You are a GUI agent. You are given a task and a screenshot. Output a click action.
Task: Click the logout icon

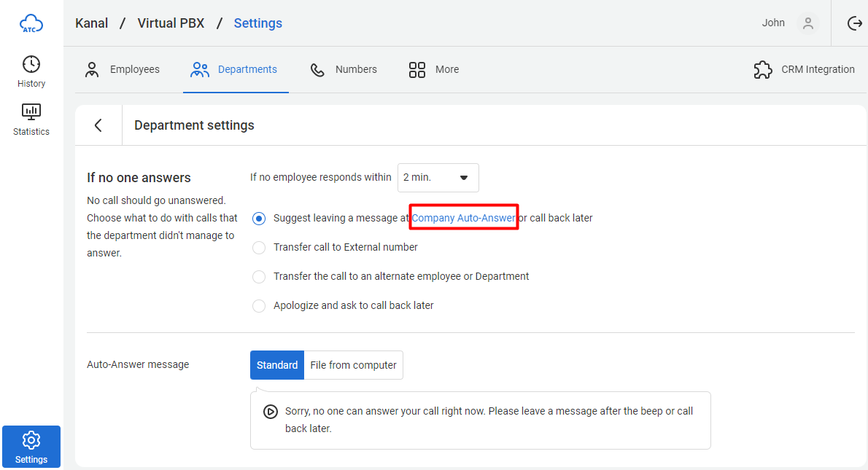(x=855, y=23)
